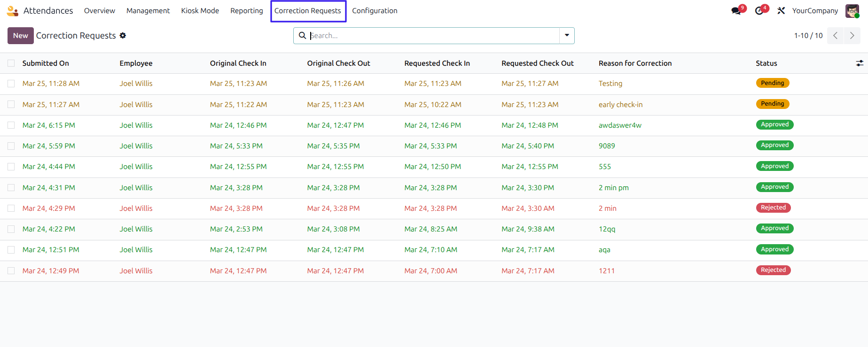
Task: Click Approved badge on 9089 row
Action: 774,146
